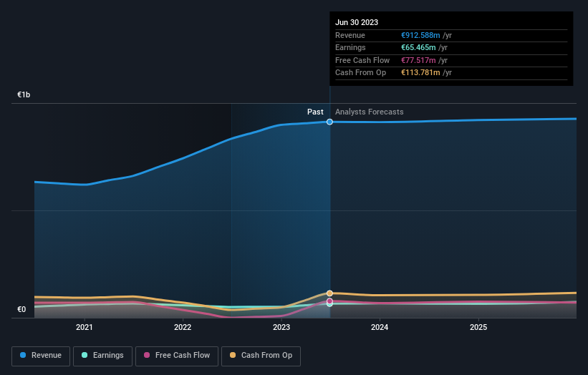Click the €0 y-axis label
588x375 pixels.
click(x=21, y=309)
